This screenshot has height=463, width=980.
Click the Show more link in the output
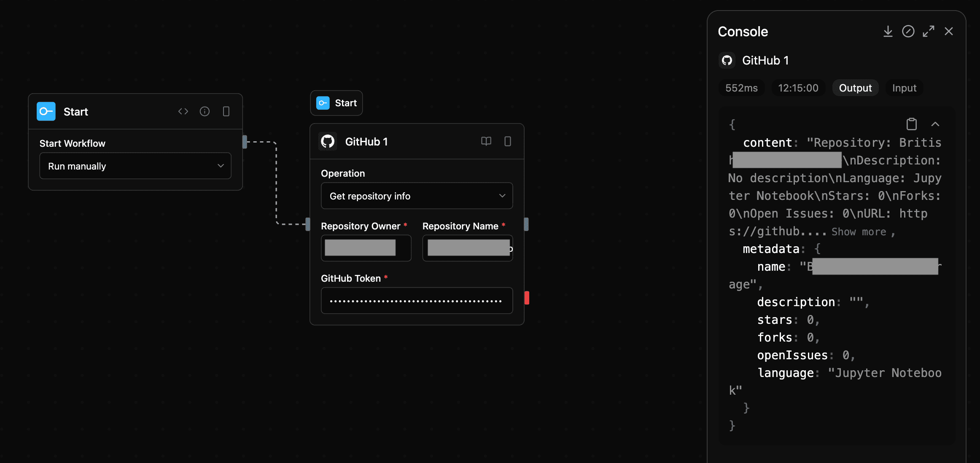859,231
